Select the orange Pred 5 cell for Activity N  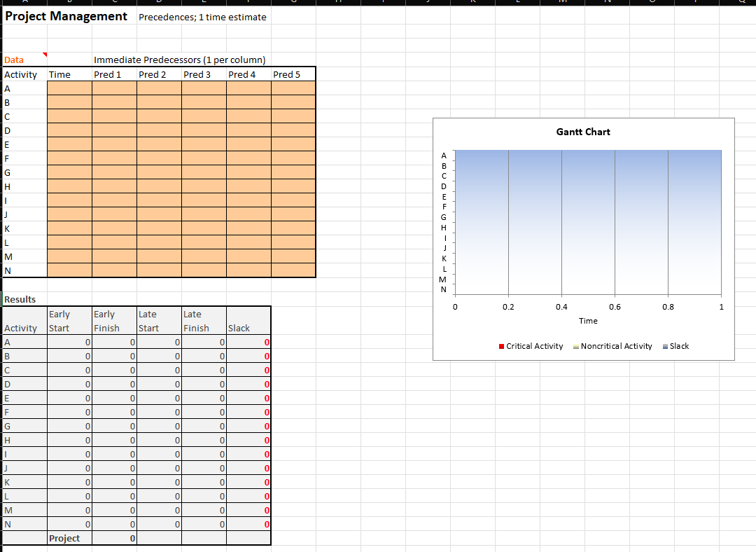click(x=293, y=270)
